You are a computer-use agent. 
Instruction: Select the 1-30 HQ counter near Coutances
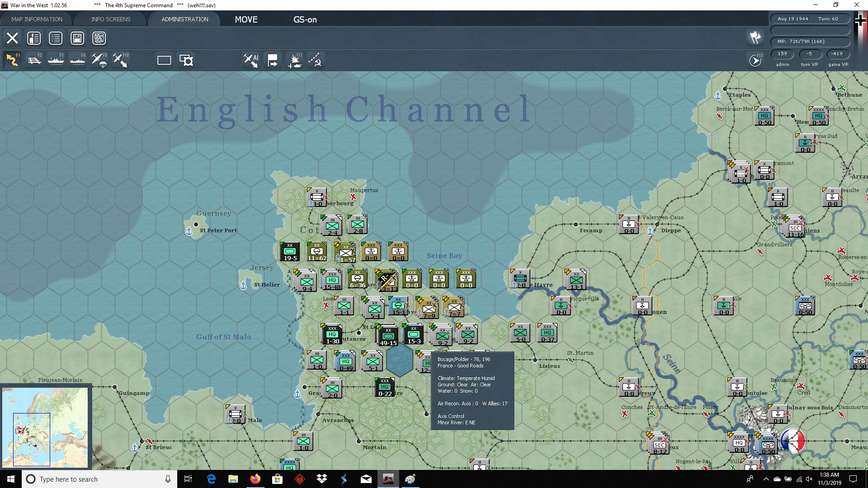pos(332,334)
